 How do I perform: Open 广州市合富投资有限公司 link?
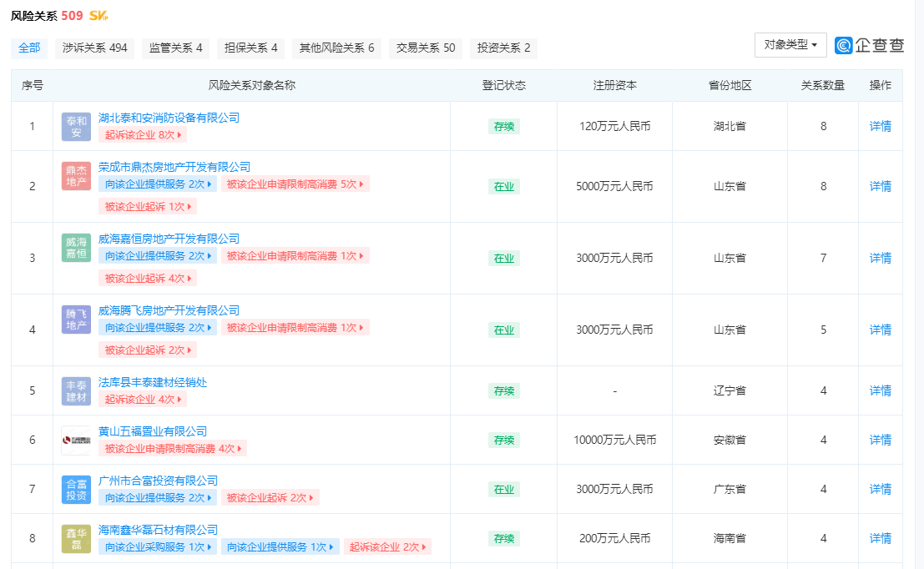coord(158,481)
